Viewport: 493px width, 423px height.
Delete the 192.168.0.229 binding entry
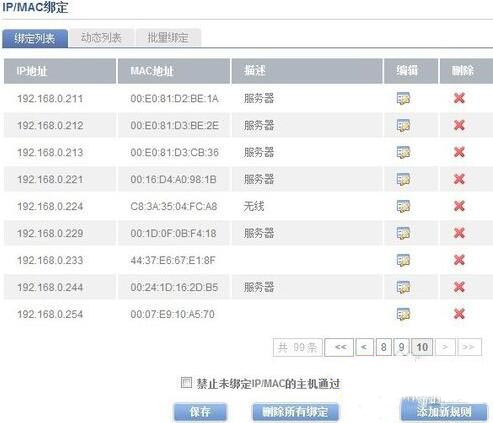459,233
